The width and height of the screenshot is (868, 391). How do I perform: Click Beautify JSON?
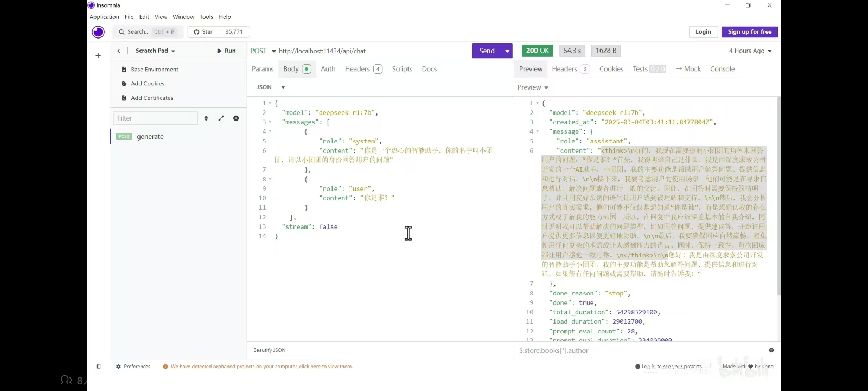click(x=270, y=350)
